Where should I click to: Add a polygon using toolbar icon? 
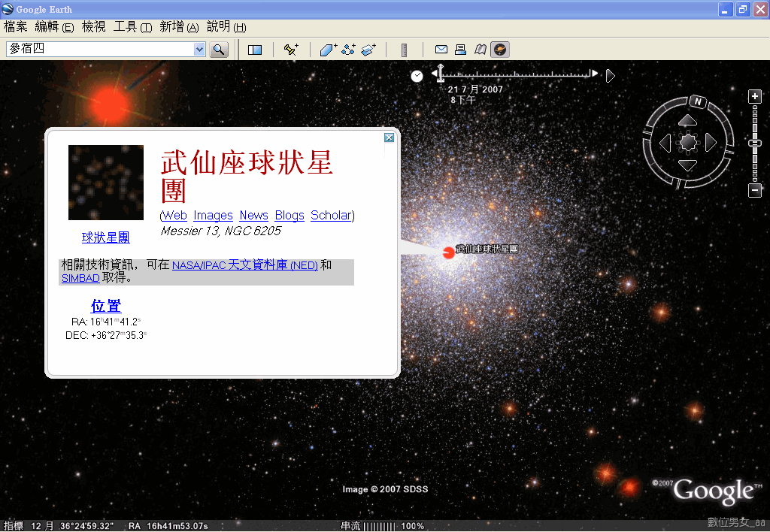tap(328, 50)
